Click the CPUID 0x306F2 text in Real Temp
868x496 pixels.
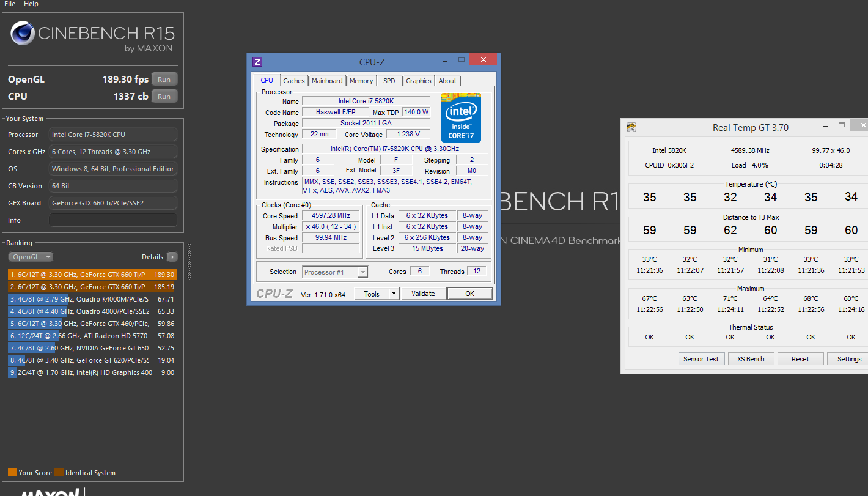pyautogui.click(x=669, y=165)
